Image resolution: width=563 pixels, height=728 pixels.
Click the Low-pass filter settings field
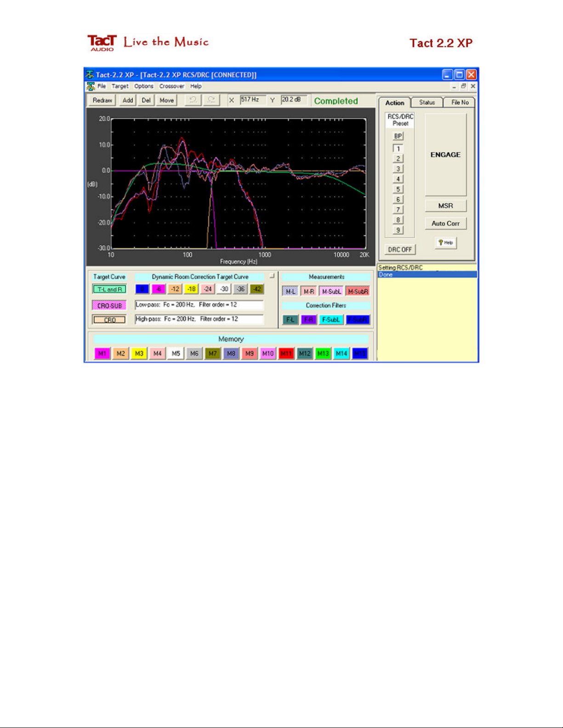tap(199, 305)
